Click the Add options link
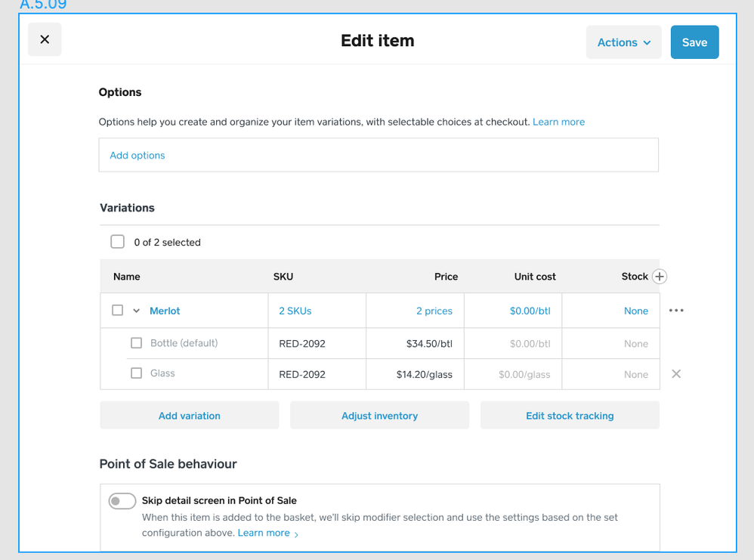The height and width of the screenshot is (560, 754). [x=138, y=155]
